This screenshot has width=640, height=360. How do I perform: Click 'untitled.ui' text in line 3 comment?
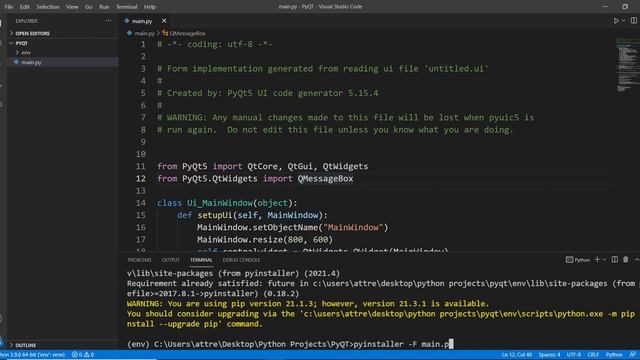point(456,69)
